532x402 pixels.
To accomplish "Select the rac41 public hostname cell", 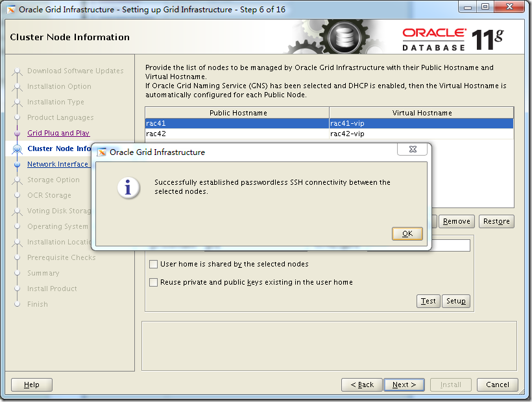I will pyautogui.click(x=237, y=123).
